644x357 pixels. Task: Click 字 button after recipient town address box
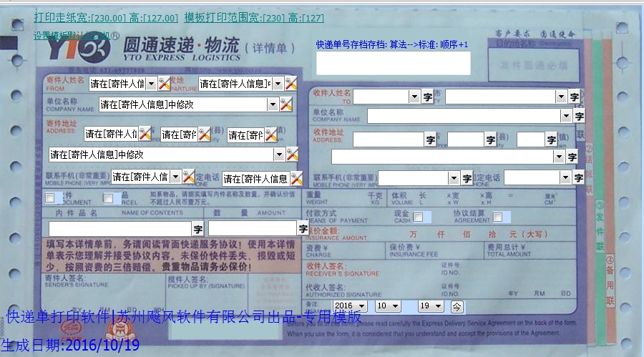551,140
